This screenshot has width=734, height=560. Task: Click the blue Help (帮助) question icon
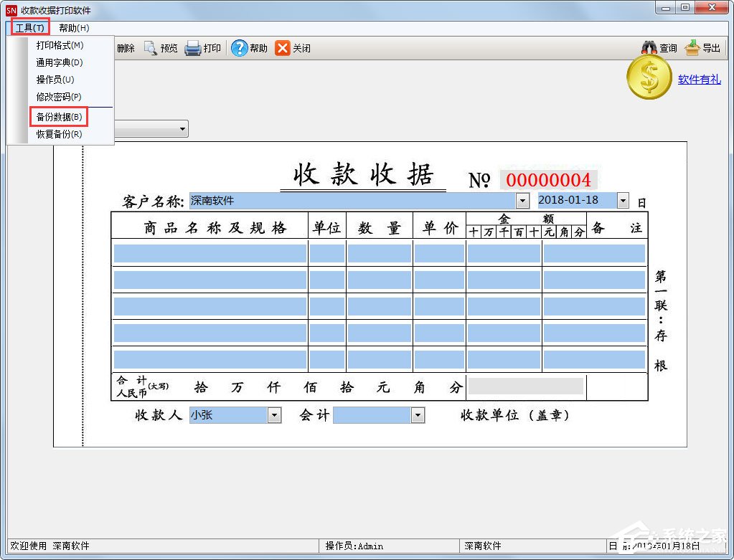239,48
